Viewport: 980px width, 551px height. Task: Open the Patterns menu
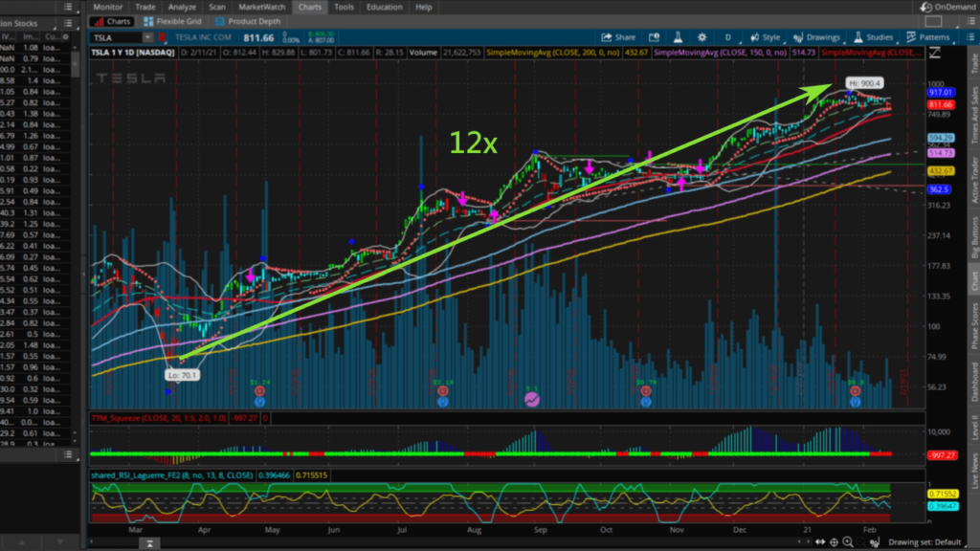tap(928, 37)
